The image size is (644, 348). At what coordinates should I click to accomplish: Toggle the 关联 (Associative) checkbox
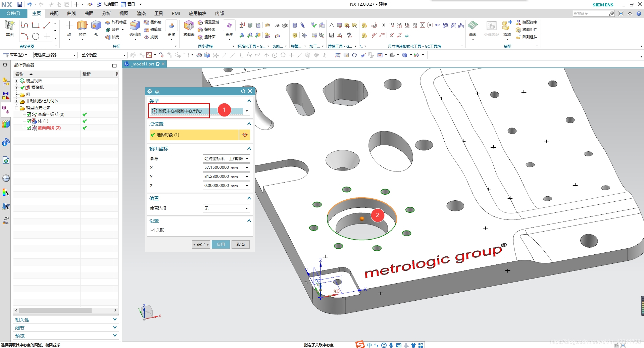[152, 230]
